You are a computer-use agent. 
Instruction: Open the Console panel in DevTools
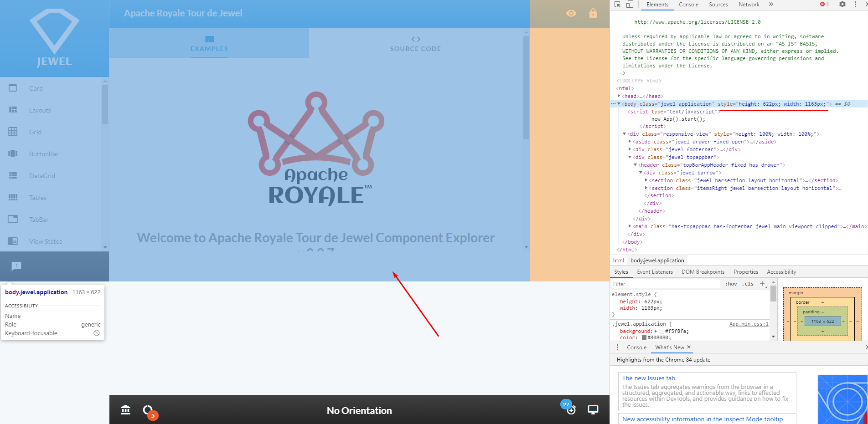(x=688, y=5)
